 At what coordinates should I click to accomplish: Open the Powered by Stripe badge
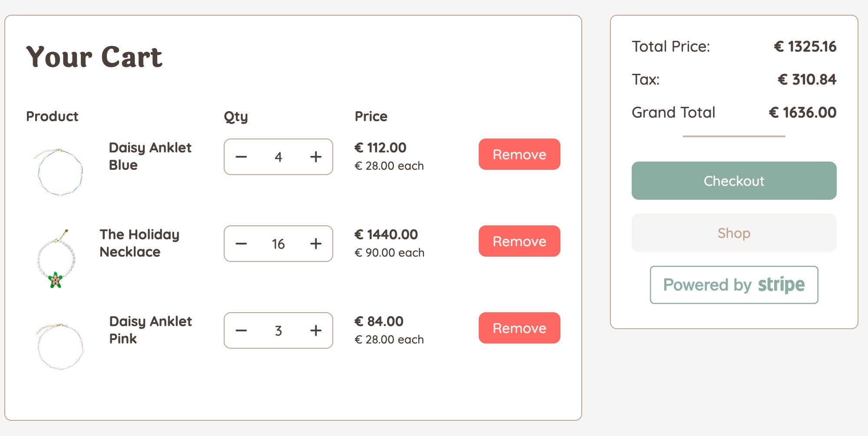point(734,285)
